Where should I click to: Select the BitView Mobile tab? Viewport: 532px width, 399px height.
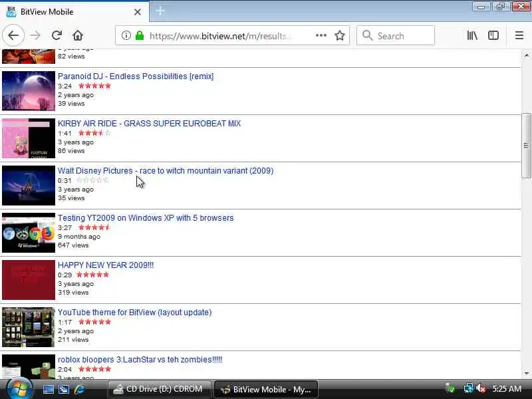[74, 12]
